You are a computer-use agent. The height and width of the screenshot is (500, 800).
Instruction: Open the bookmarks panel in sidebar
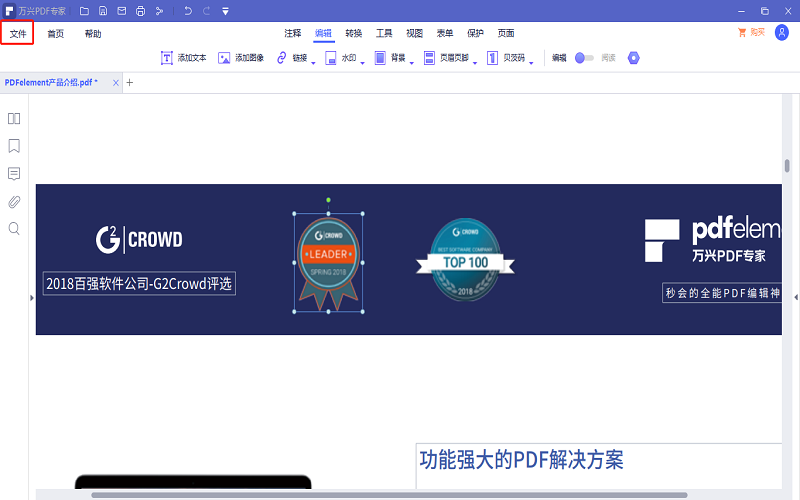point(14,146)
